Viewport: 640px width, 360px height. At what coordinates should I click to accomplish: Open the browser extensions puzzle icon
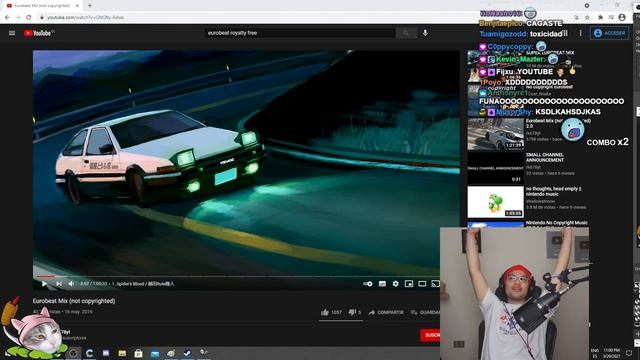point(600,18)
